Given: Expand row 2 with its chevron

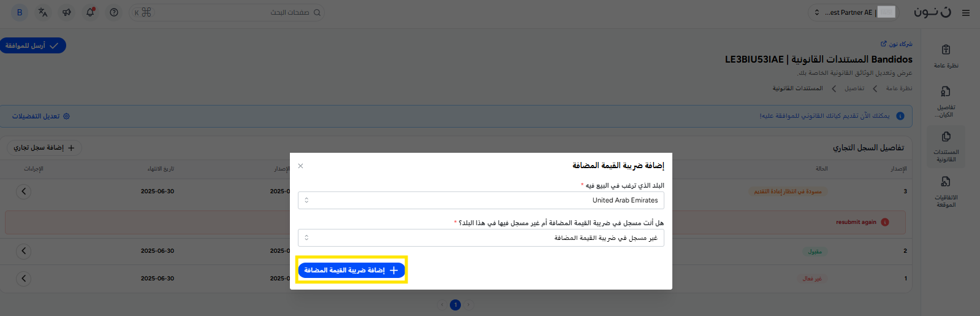Looking at the screenshot, I should click(23, 251).
